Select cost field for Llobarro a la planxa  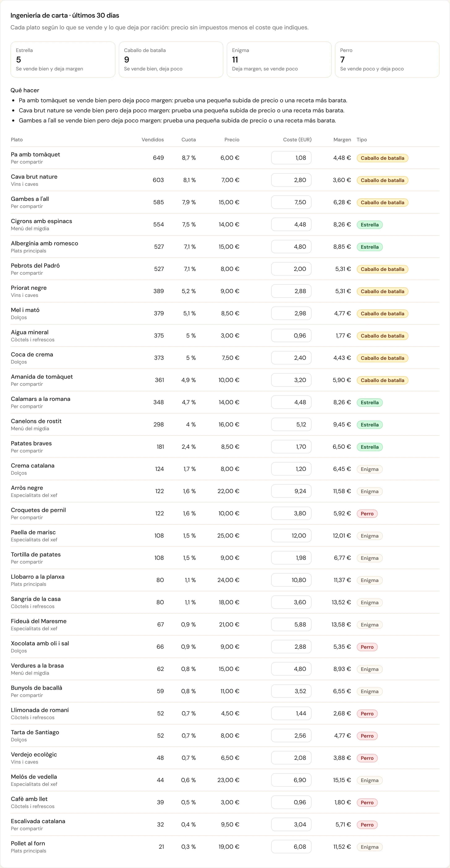point(291,580)
